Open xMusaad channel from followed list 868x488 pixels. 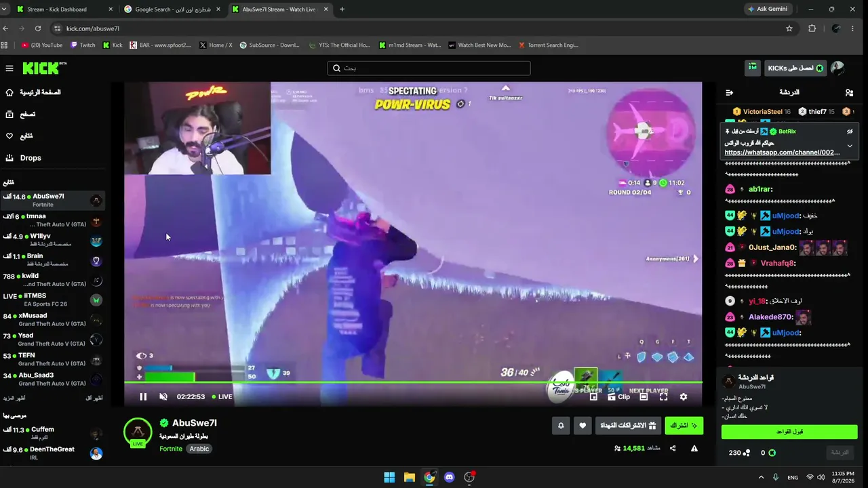pyautogui.click(x=53, y=320)
